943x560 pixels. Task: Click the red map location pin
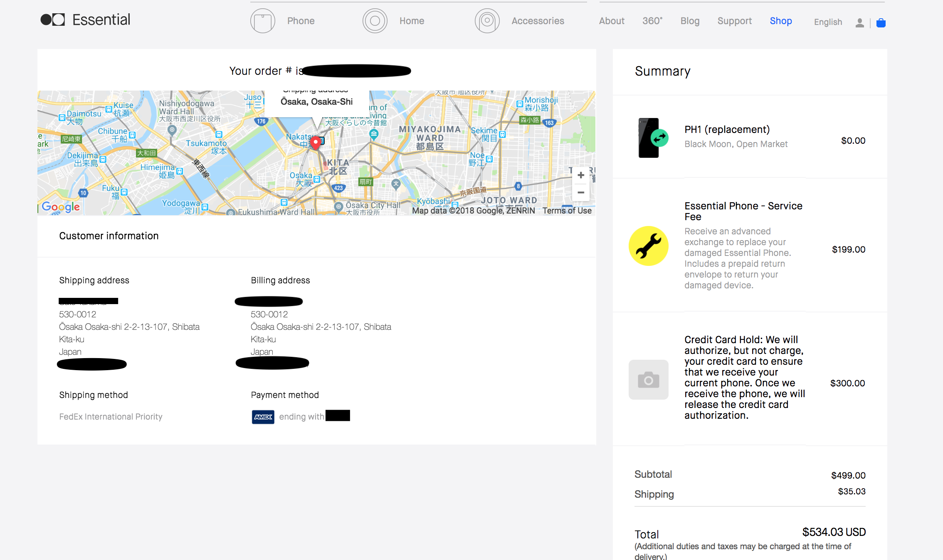(x=316, y=143)
